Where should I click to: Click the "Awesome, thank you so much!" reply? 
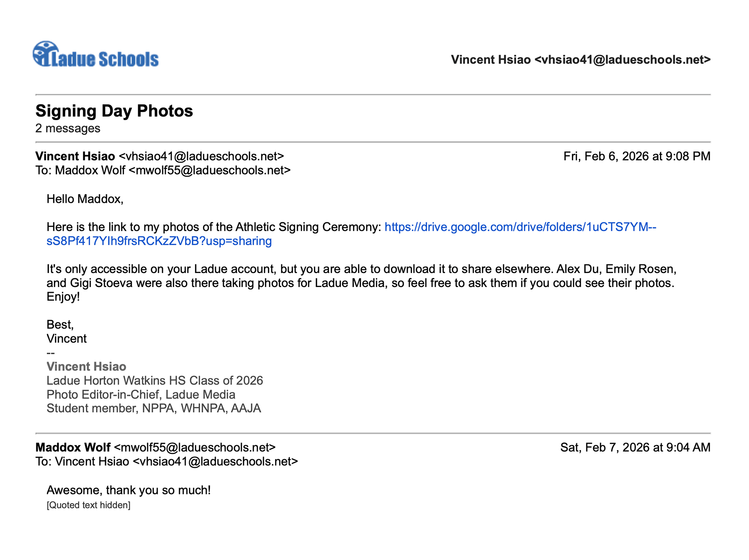[129, 490]
